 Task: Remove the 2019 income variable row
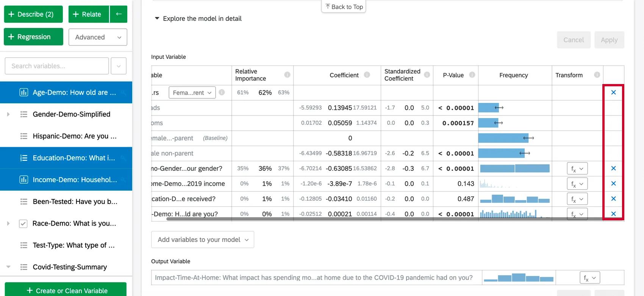613,184
